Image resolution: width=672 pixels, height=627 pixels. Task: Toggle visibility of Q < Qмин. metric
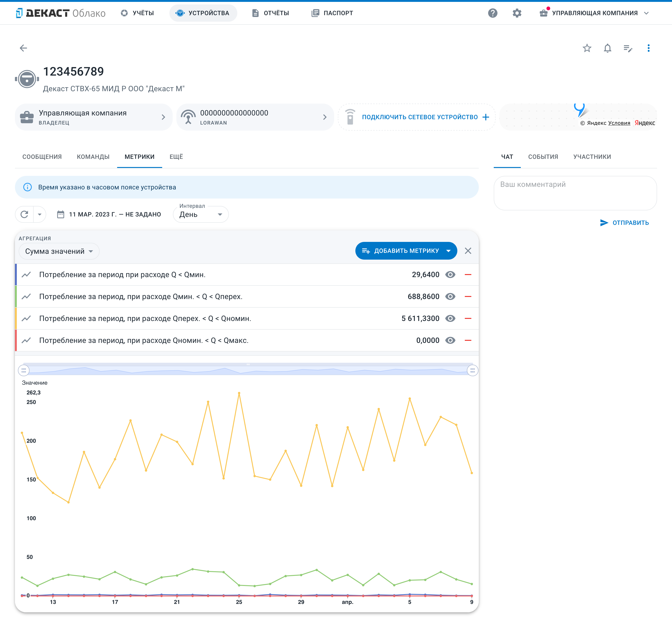coord(450,275)
